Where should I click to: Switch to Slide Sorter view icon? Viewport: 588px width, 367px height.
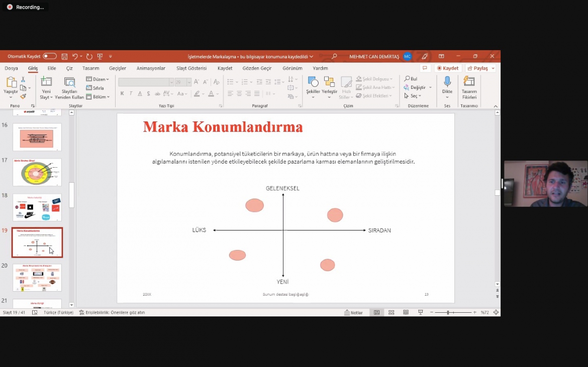391,312
